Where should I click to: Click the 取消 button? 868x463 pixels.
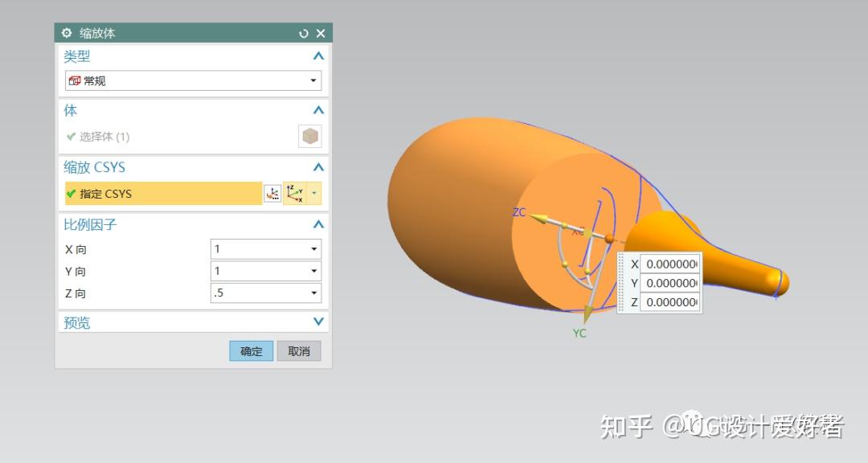click(299, 351)
